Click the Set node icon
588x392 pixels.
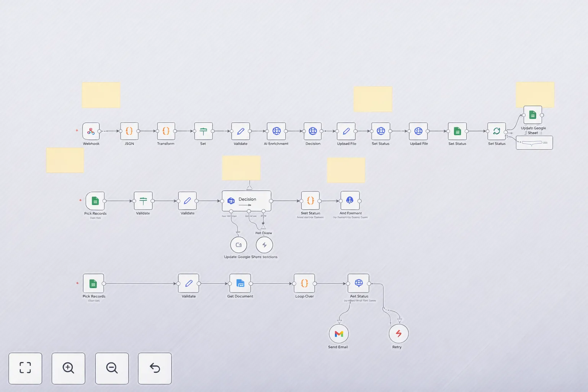(203, 131)
